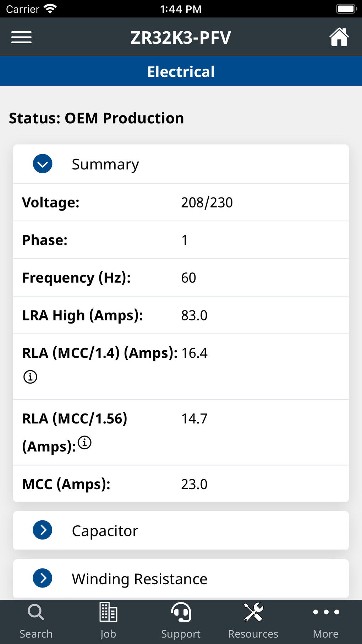Viewport: 362px width, 644px height.
Task: Open the hamburger menu
Action: (x=21, y=37)
